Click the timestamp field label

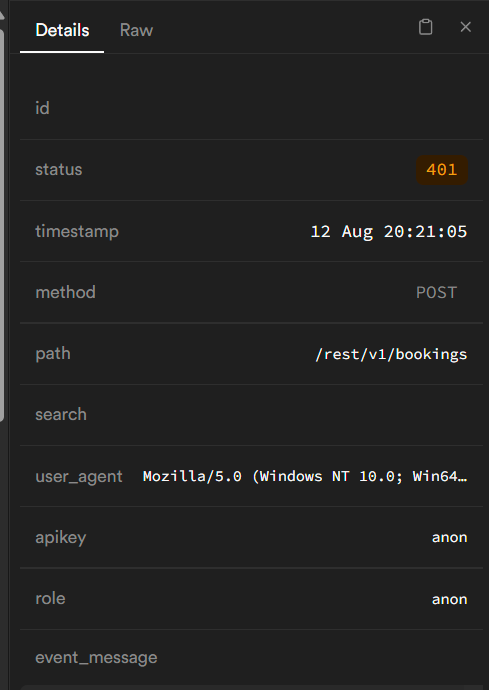[x=77, y=231]
